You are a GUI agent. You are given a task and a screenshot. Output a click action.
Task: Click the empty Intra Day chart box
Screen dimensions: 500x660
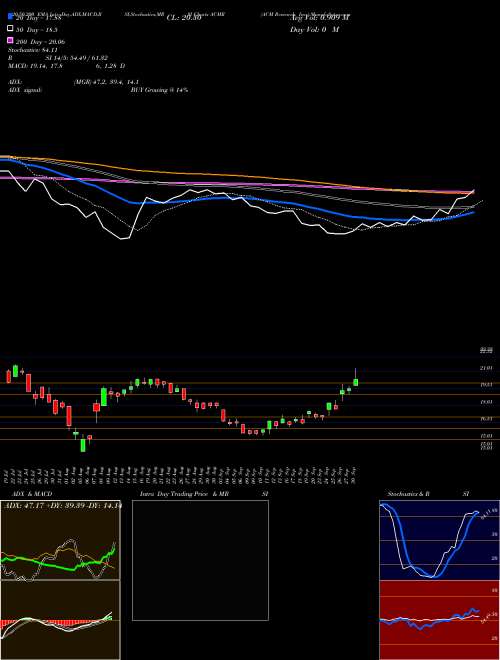coord(200,560)
